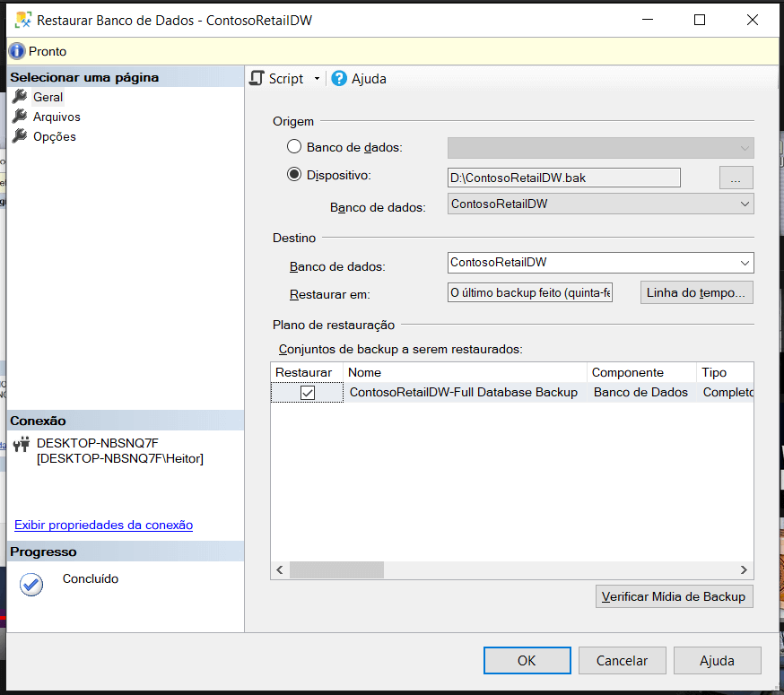The height and width of the screenshot is (695, 784).
Task: Select the Banco de dados source radio button
Action: 294,147
